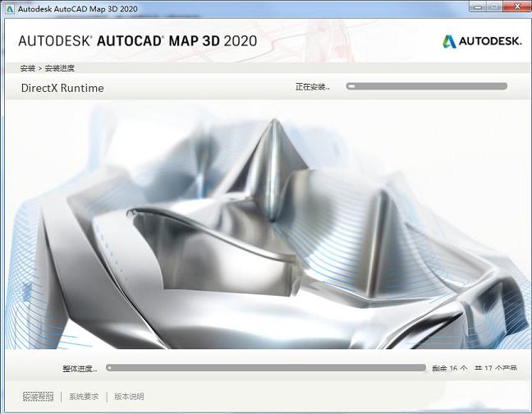Screen dimensions: 532x414
Task: Click the DirectX Runtime progress bar
Action: pyautogui.click(x=426, y=85)
